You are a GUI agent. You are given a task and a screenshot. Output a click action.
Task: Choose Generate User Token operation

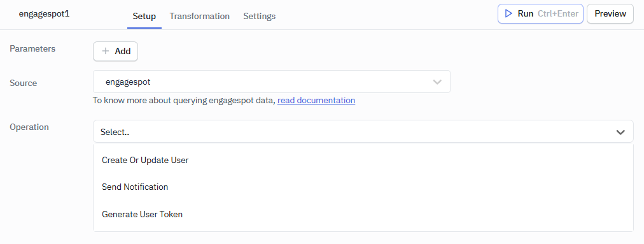[363, 214]
